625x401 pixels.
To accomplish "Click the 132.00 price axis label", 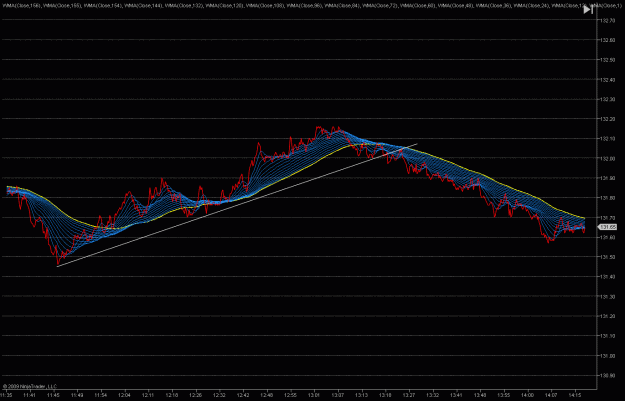I will point(607,158).
